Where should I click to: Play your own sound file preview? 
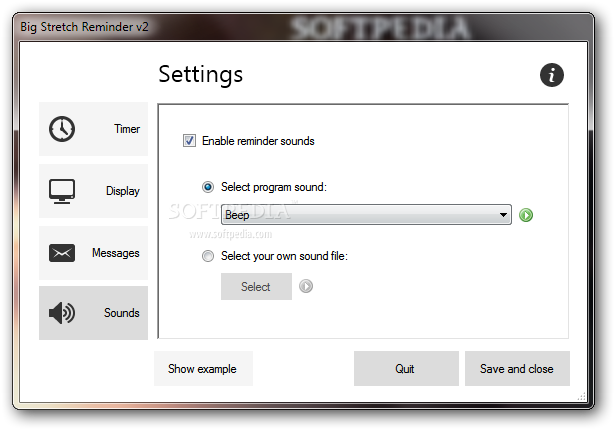click(306, 286)
